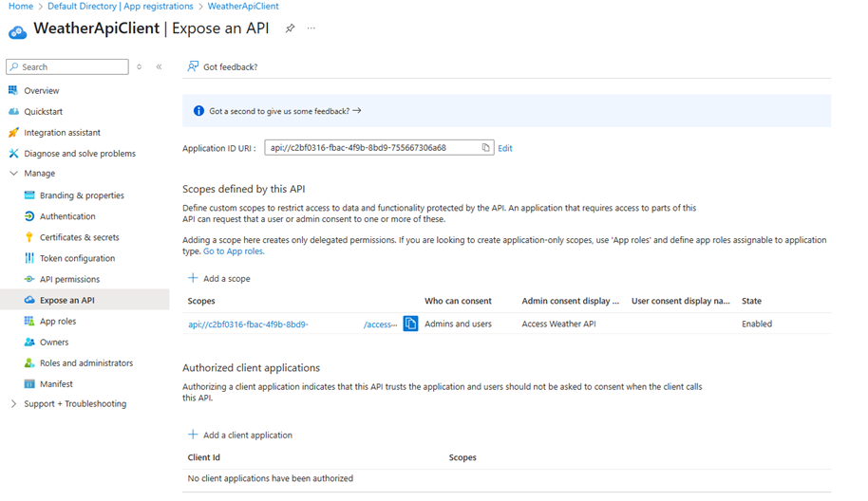Image resolution: width=868 pixels, height=501 pixels.
Task: Go to Integration assistant
Action: (x=62, y=133)
